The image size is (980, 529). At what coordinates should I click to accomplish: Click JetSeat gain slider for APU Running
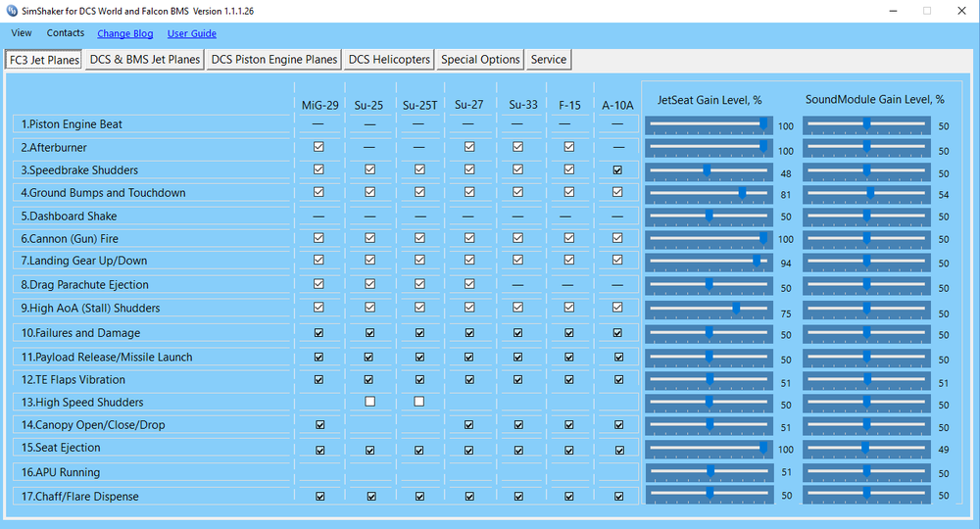point(709,472)
